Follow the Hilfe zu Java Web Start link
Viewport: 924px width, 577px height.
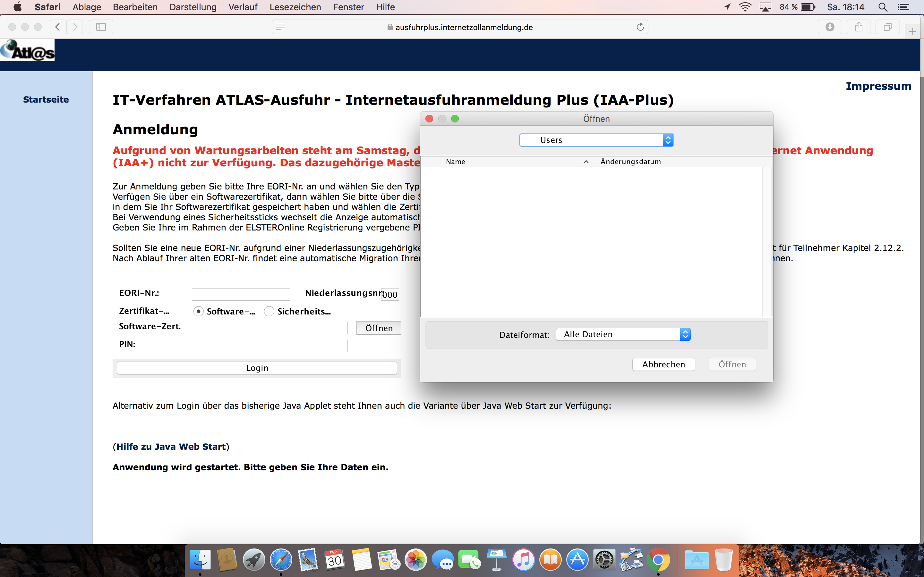171,447
